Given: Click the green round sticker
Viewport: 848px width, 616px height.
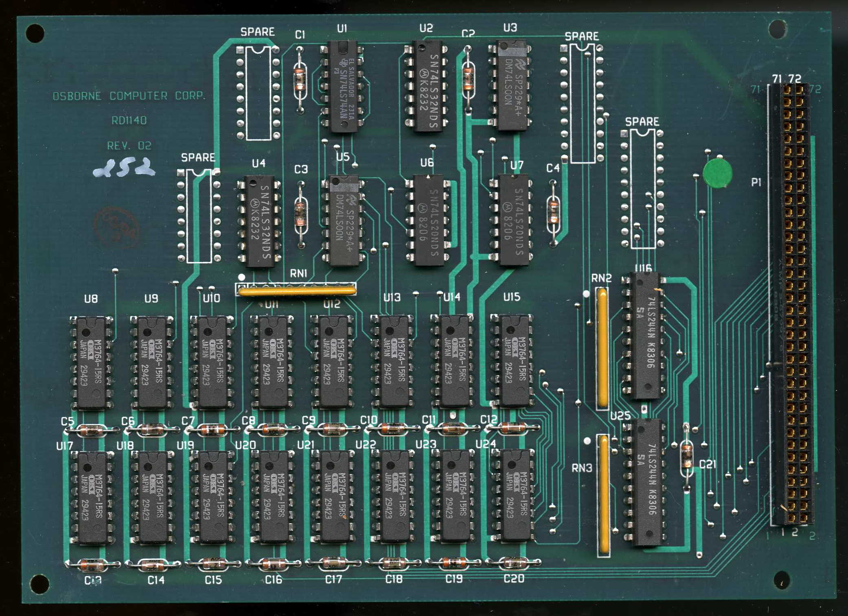Looking at the screenshot, I should coord(717,173).
